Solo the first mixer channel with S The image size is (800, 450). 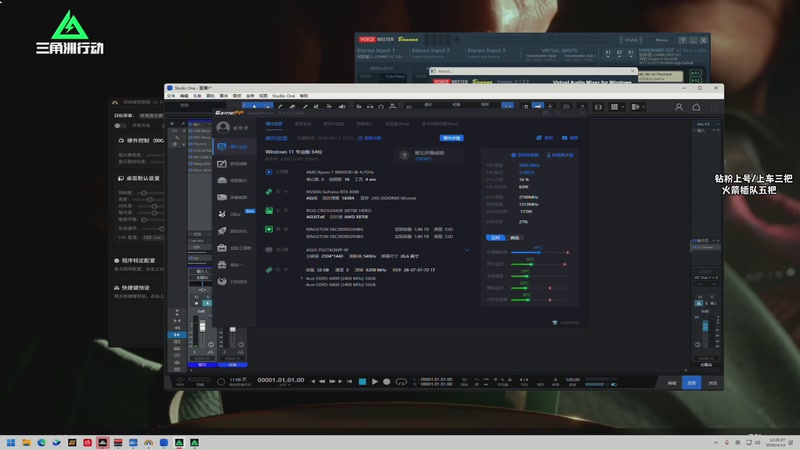click(x=208, y=296)
